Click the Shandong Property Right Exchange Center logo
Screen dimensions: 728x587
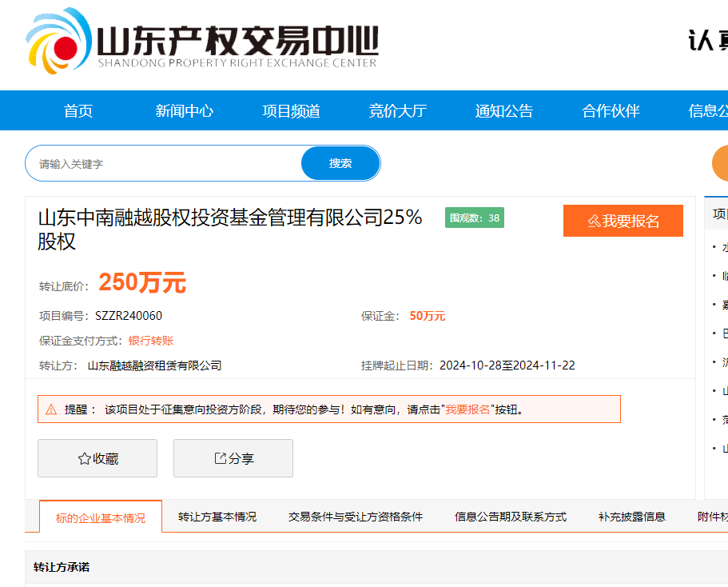tap(202, 41)
